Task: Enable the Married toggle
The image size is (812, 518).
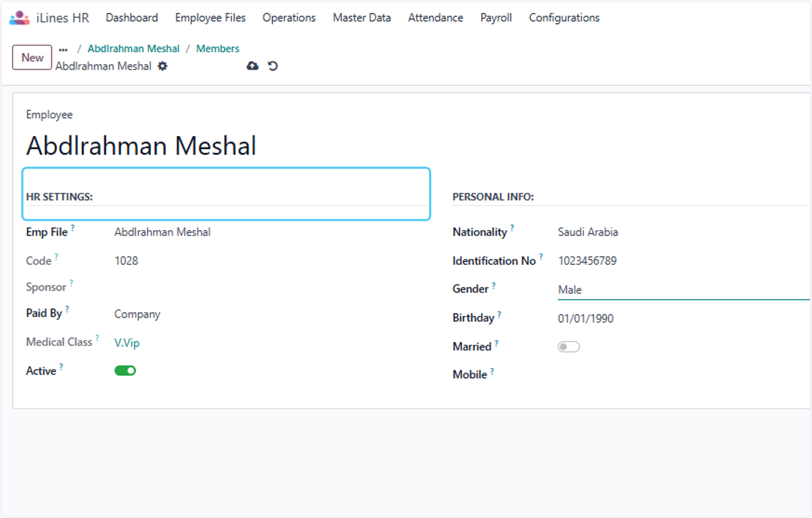Action: point(569,347)
